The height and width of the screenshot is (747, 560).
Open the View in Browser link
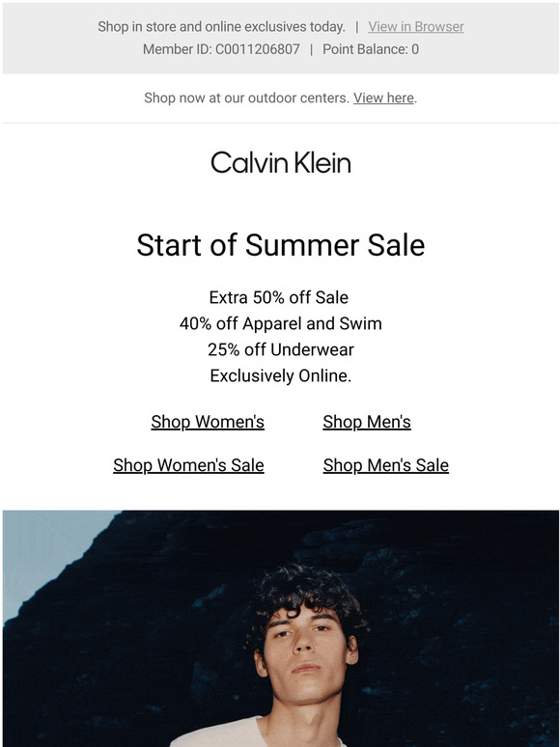415,27
